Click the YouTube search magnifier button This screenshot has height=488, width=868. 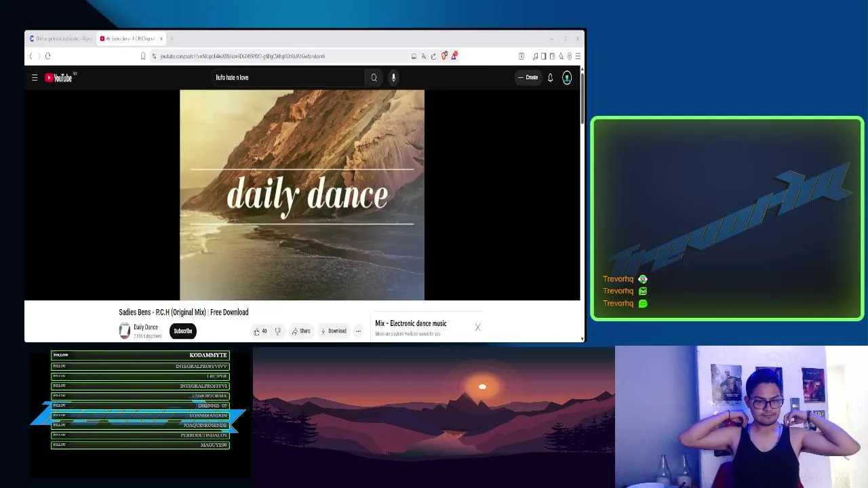point(374,78)
